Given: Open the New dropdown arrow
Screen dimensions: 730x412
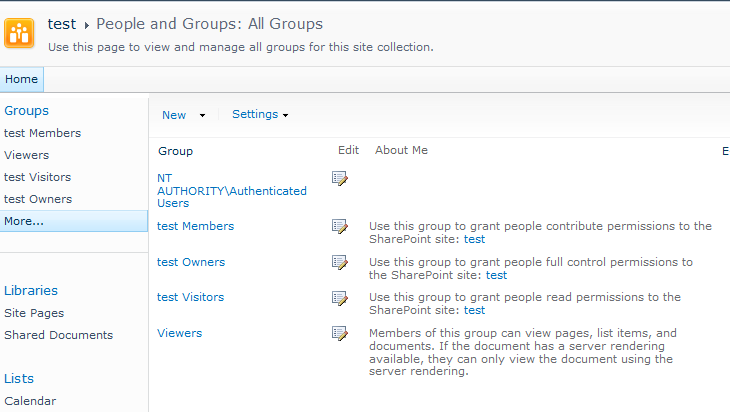Looking at the screenshot, I should tap(202, 115).
